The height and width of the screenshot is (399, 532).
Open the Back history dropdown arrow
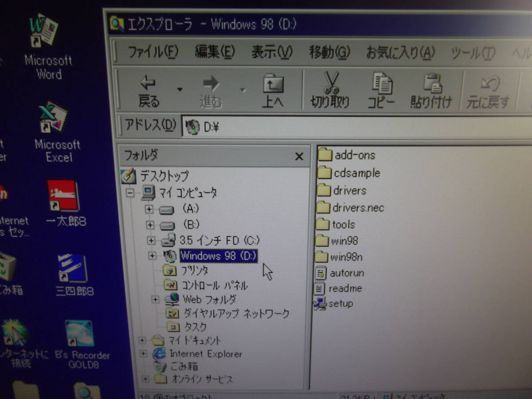click(x=180, y=90)
